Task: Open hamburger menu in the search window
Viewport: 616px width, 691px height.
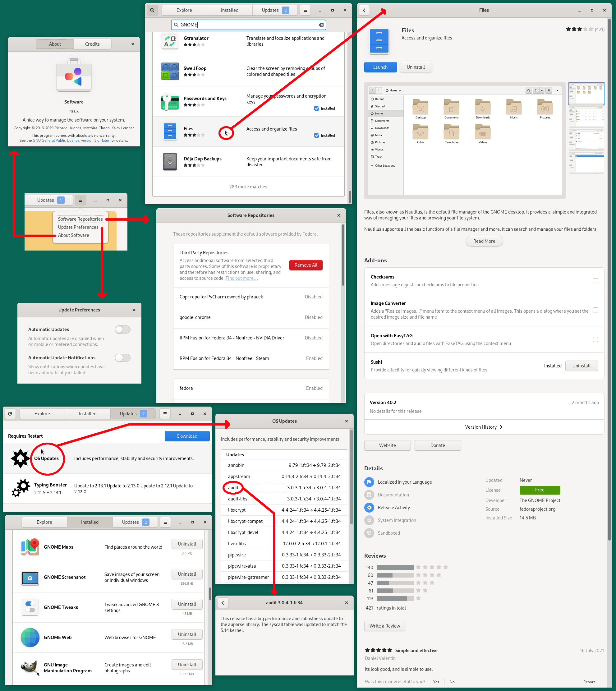Action: (x=305, y=10)
